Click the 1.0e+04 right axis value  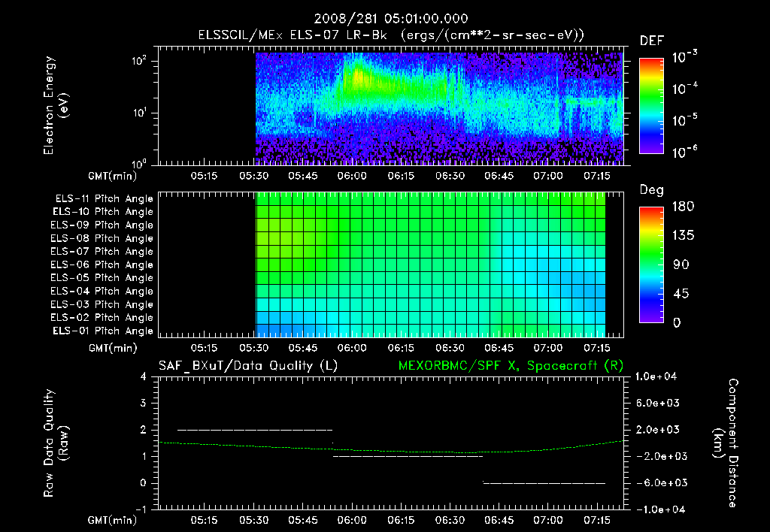[656, 376]
